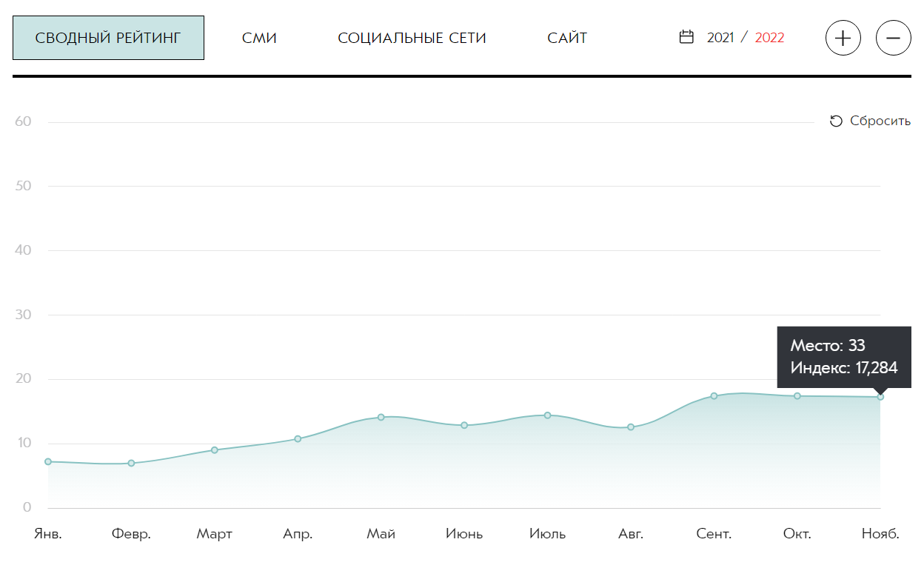924x565 pixels.
Task: Switch to the СМИ tab
Action: click(259, 38)
